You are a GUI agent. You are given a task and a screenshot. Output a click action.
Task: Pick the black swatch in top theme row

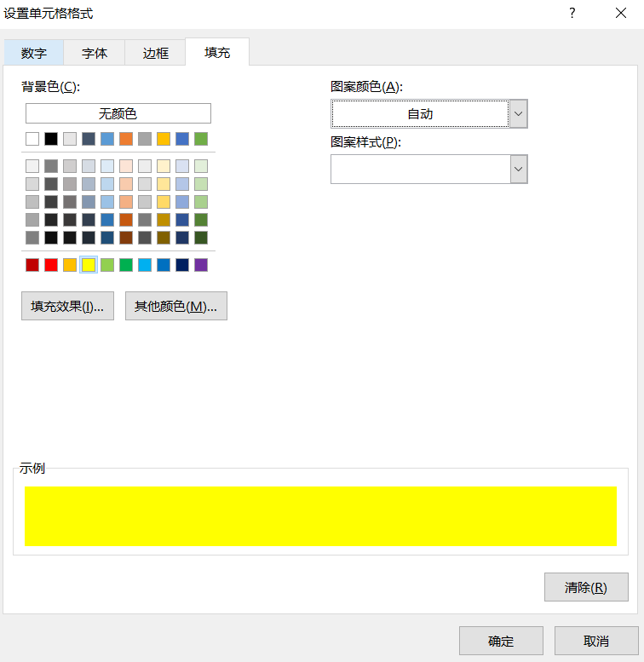51,139
